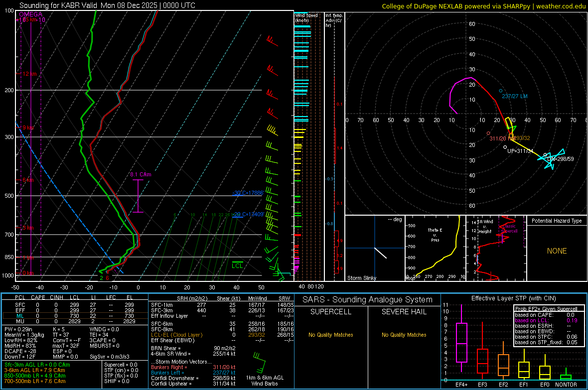Image resolution: width=588 pixels, height=390 pixels.
Task: Click the 'based on LCL: 0.19' line
Action: pyautogui.click(x=546, y=320)
